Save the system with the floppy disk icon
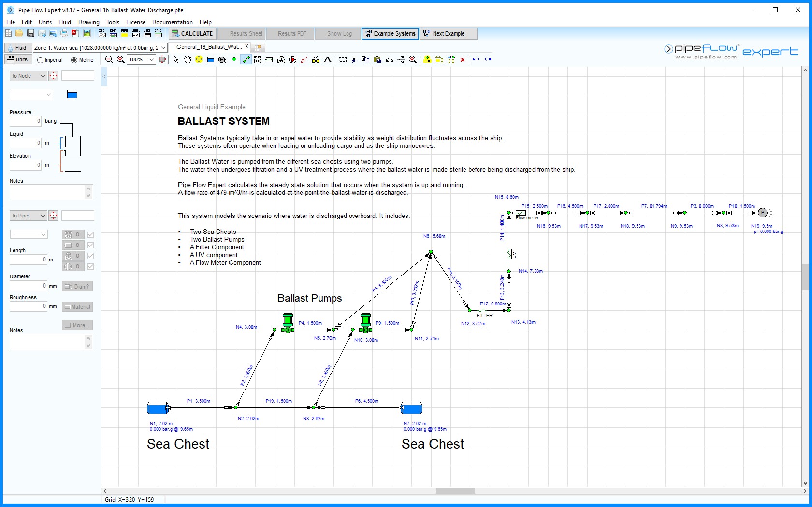The height and width of the screenshot is (507, 812). click(x=30, y=33)
